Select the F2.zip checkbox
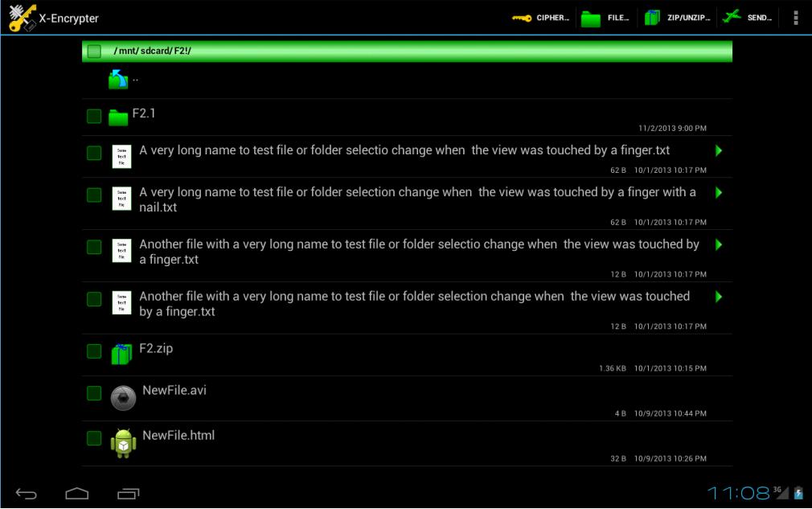812x509 pixels. pos(94,351)
